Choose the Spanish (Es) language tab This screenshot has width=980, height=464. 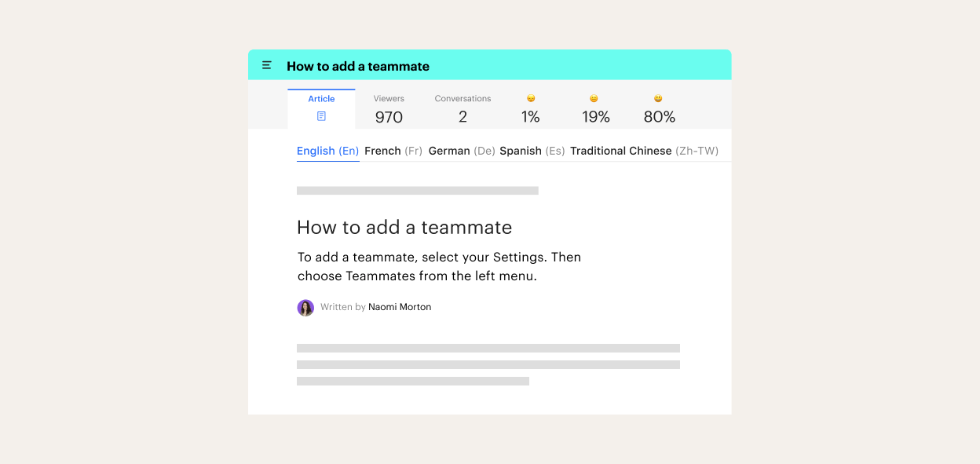pos(532,151)
